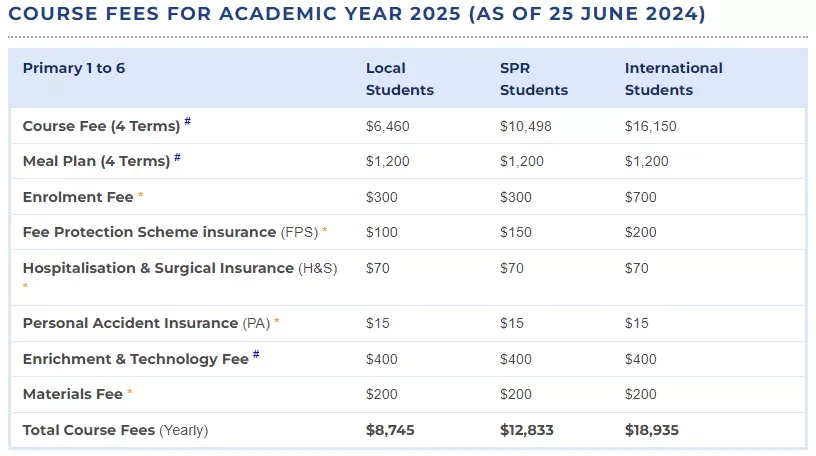Viewport: 816px width, 456px height.
Task: Select the Local Students column header
Action: pyautogui.click(x=400, y=79)
